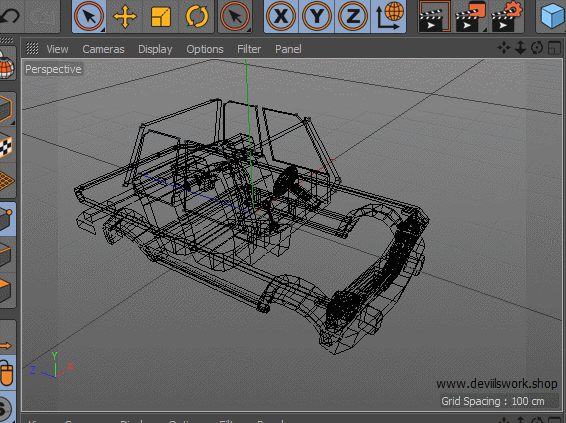The width and height of the screenshot is (566, 423).
Task: Activate the Move tool
Action: click(x=125, y=16)
